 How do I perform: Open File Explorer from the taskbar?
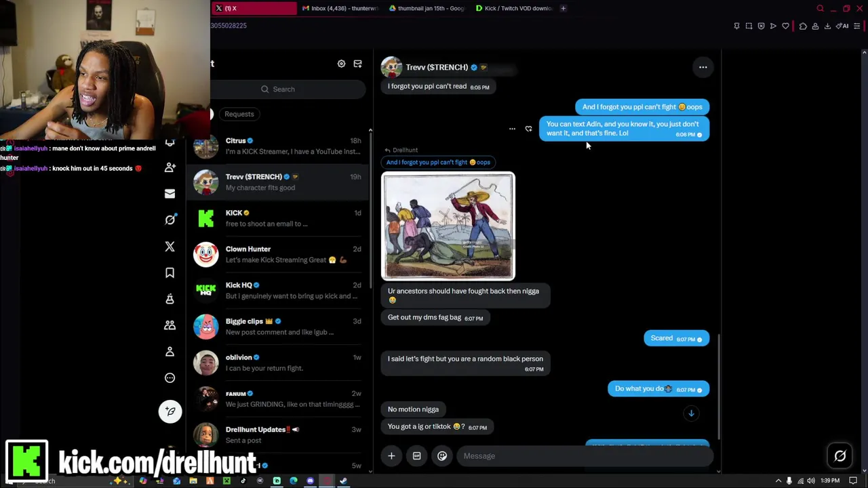tap(193, 481)
